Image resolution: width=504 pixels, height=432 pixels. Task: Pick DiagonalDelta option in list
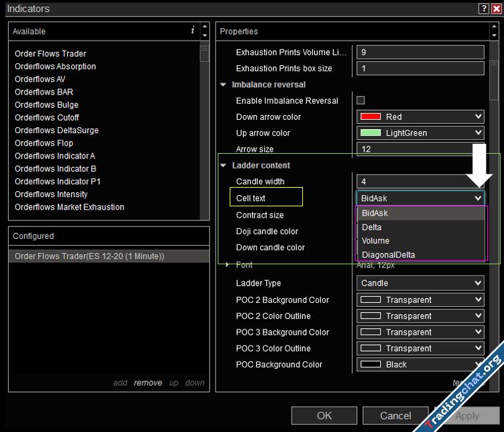388,255
